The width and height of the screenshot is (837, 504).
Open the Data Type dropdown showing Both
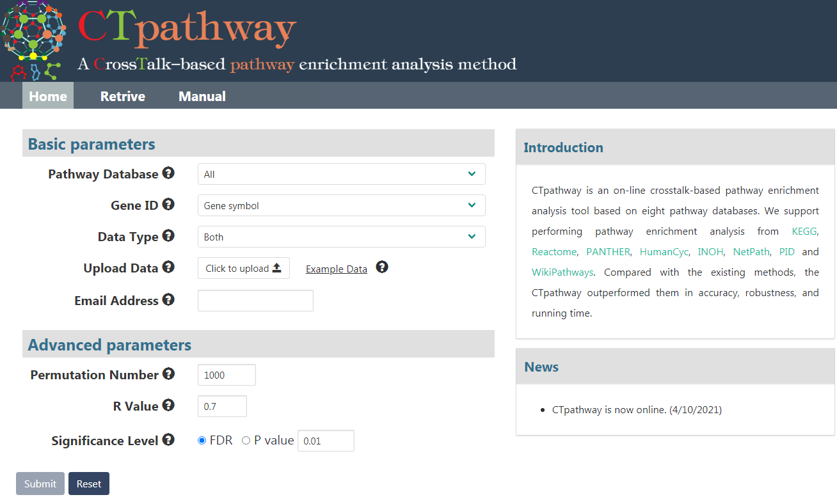342,237
